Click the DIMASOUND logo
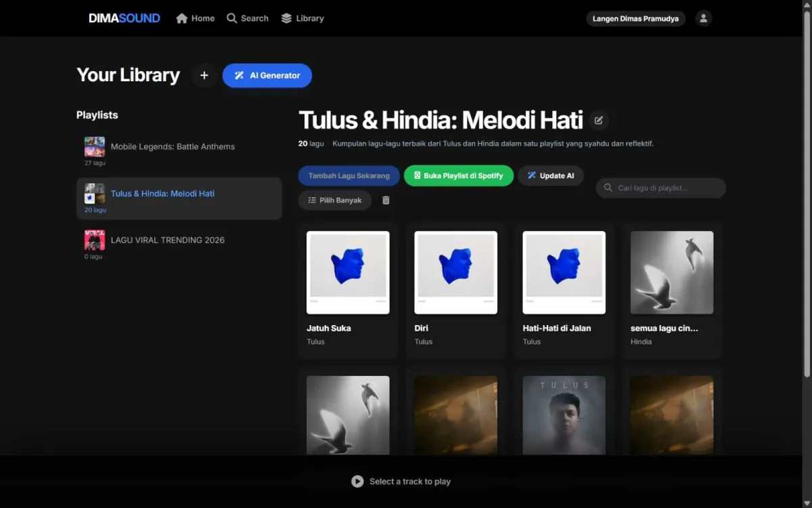The width and height of the screenshot is (812, 508). click(125, 18)
